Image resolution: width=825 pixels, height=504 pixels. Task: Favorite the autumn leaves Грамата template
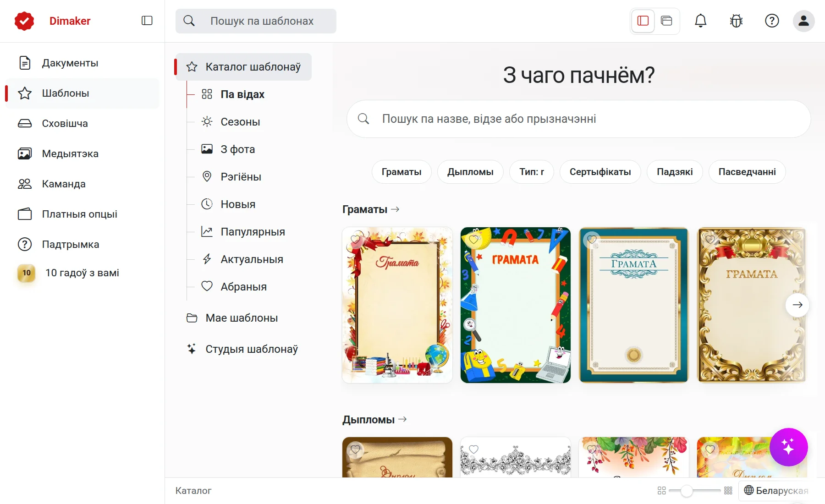coord(355,240)
